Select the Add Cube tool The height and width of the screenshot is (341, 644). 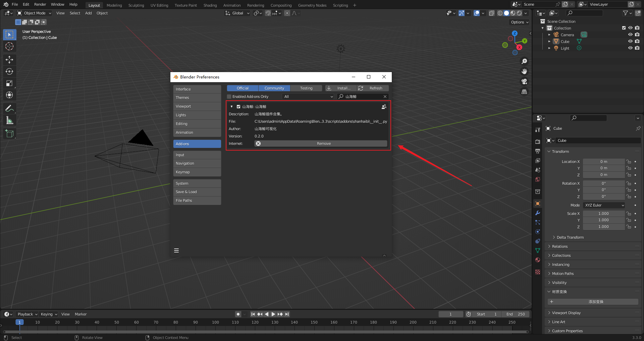(9, 134)
